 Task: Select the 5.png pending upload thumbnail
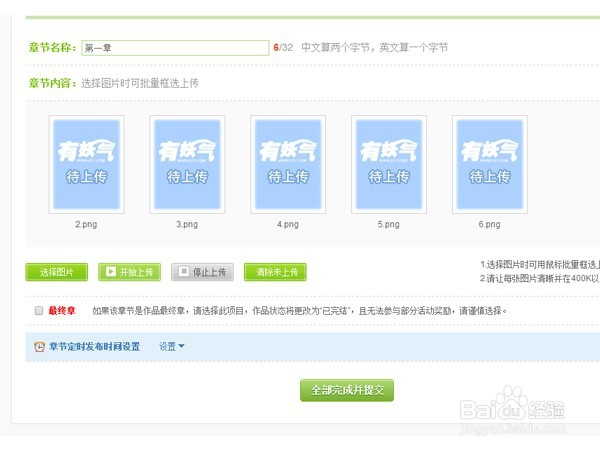pos(389,164)
